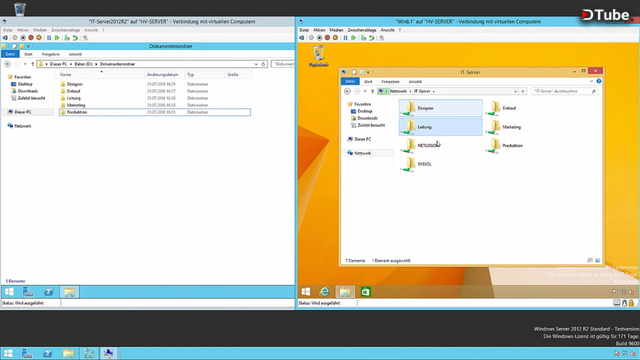
Task: Click the 'IT-Server durchsuchen' search field
Action: 564,91
